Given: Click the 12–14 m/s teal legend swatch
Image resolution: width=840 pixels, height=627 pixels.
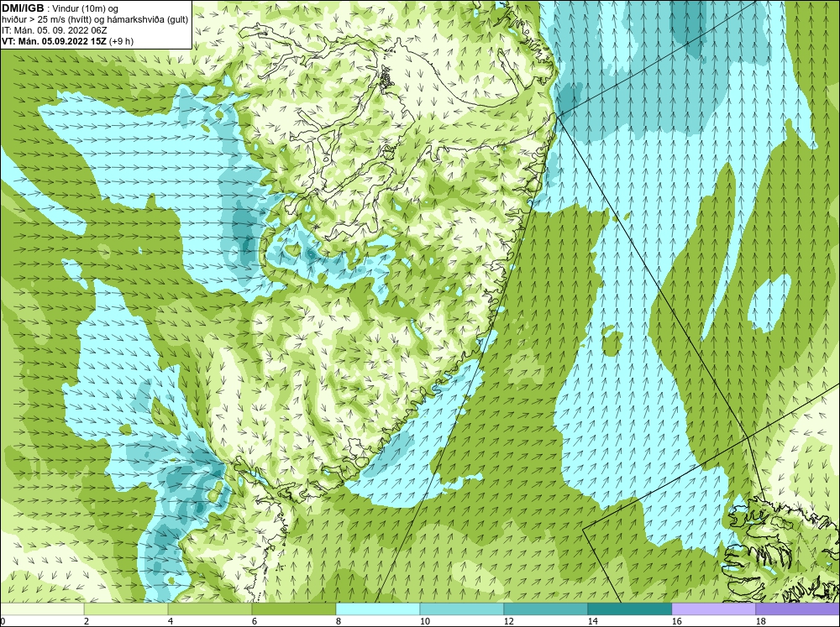Looking at the screenshot, I should point(545,609).
